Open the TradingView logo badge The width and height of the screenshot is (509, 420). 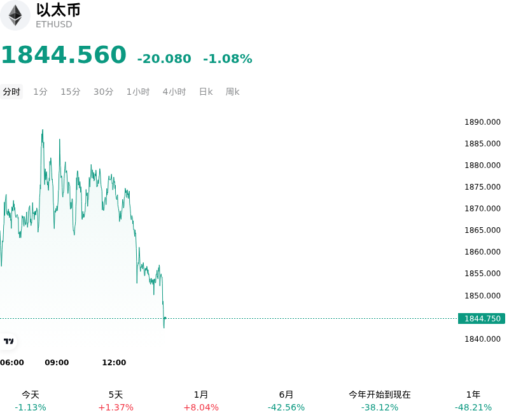click(8, 341)
